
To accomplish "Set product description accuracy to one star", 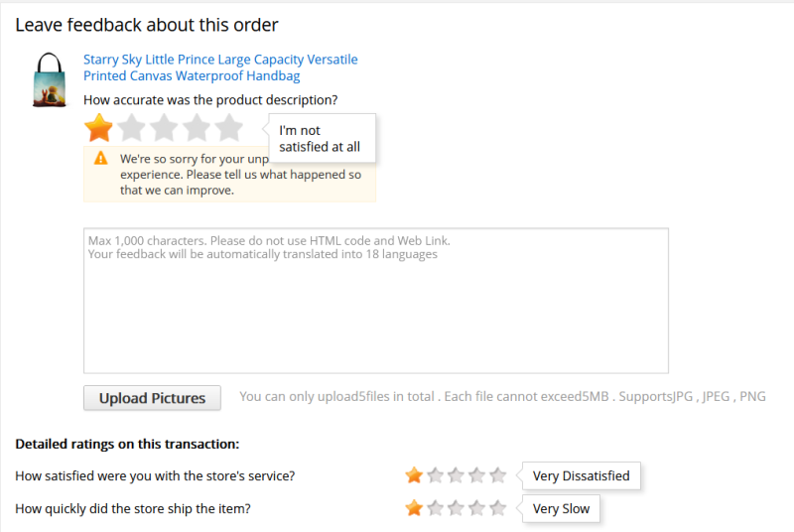I will 99,128.
